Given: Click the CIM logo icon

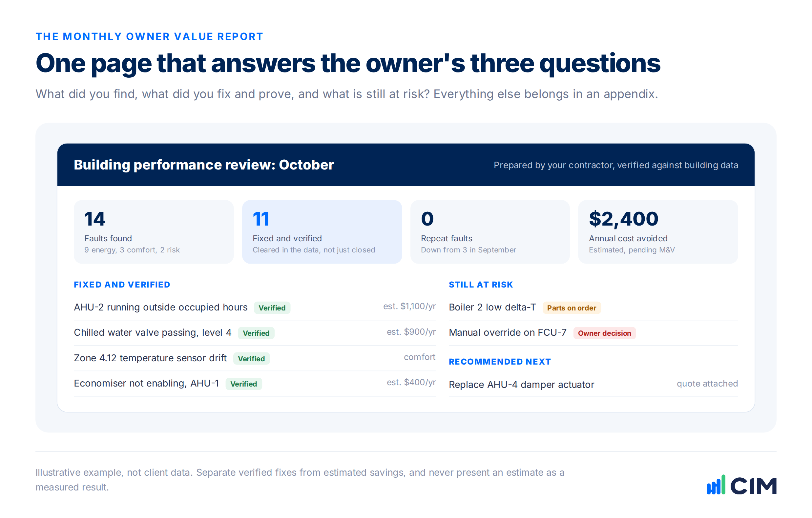Looking at the screenshot, I should [x=741, y=485].
